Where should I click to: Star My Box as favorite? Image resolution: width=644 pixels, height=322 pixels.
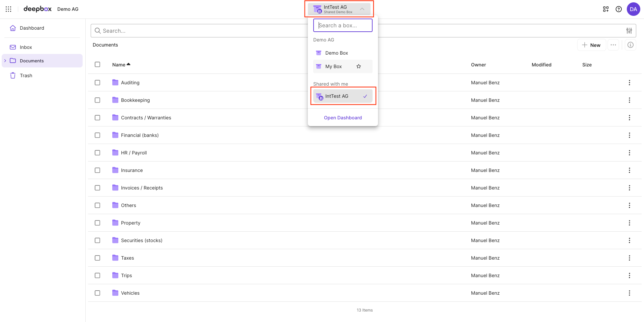point(359,66)
